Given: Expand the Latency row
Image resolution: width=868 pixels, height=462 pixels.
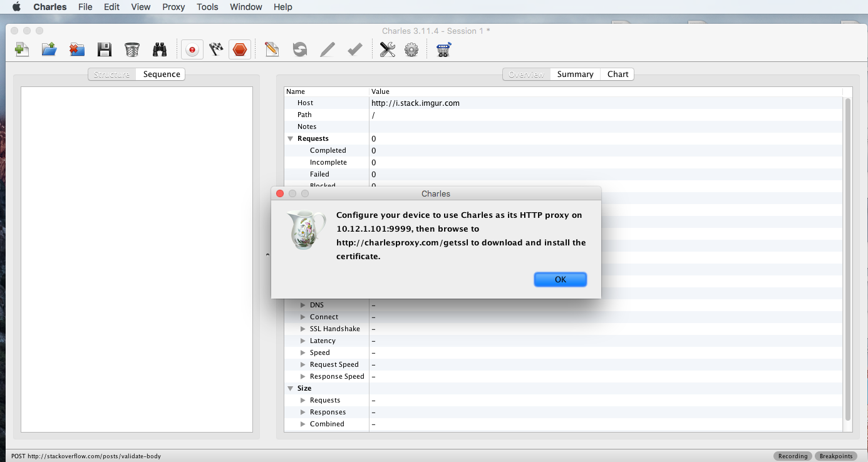Looking at the screenshot, I should point(303,341).
